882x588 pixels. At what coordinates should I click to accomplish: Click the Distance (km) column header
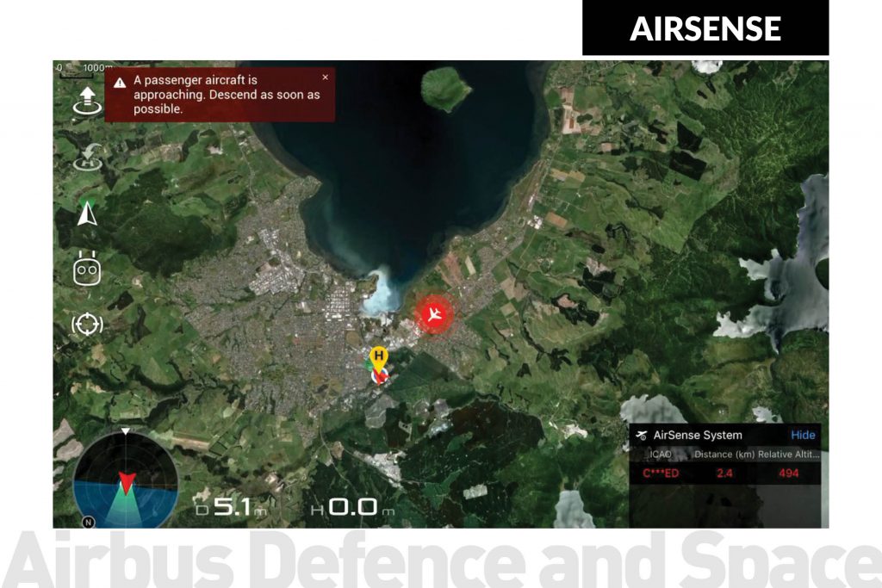(724, 455)
